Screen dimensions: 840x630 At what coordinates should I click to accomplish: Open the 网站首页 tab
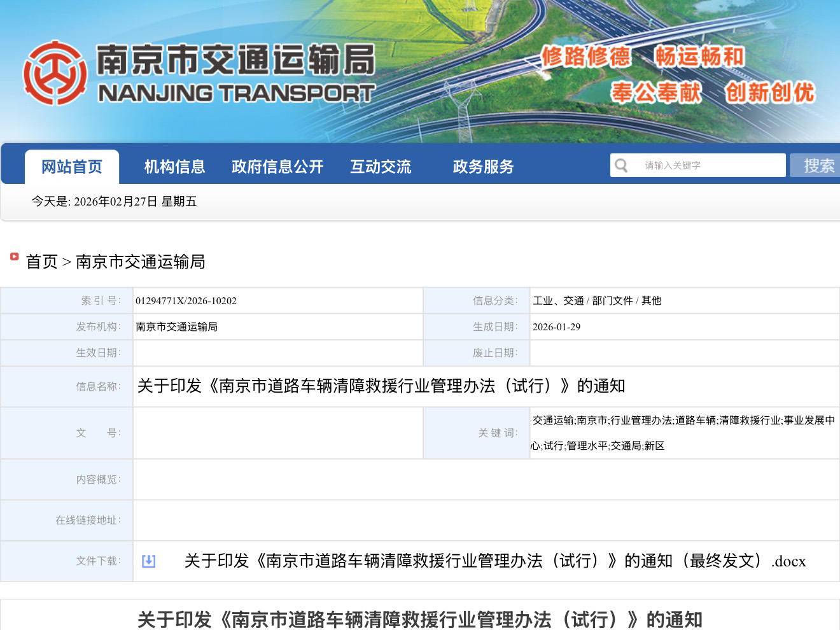[72, 167]
